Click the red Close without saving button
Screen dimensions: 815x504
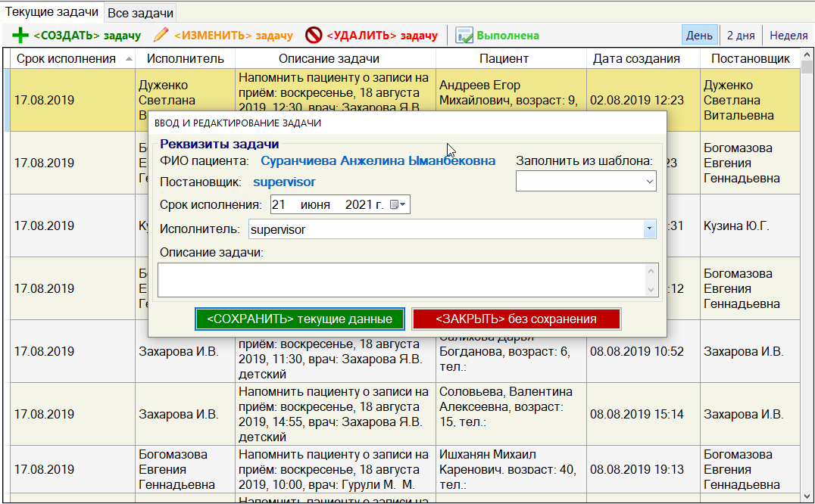point(516,319)
